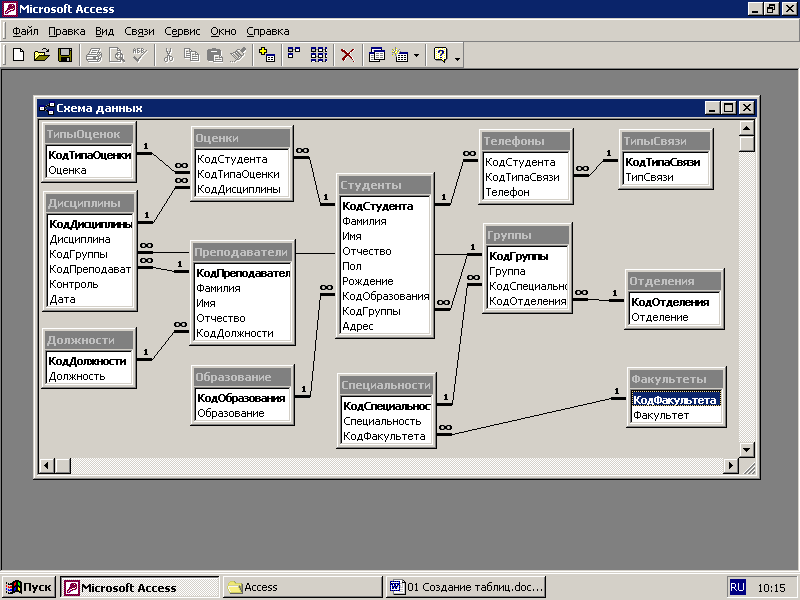Screen dimensions: 800x600
Task: Select the КодДисциплины field in Оценки table
Action: (x=242, y=189)
